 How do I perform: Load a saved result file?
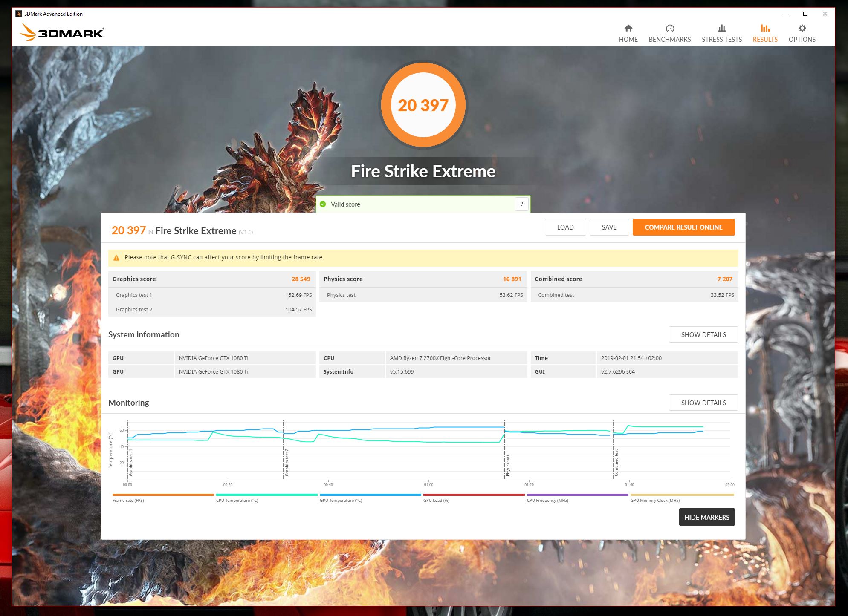click(x=565, y=227)
